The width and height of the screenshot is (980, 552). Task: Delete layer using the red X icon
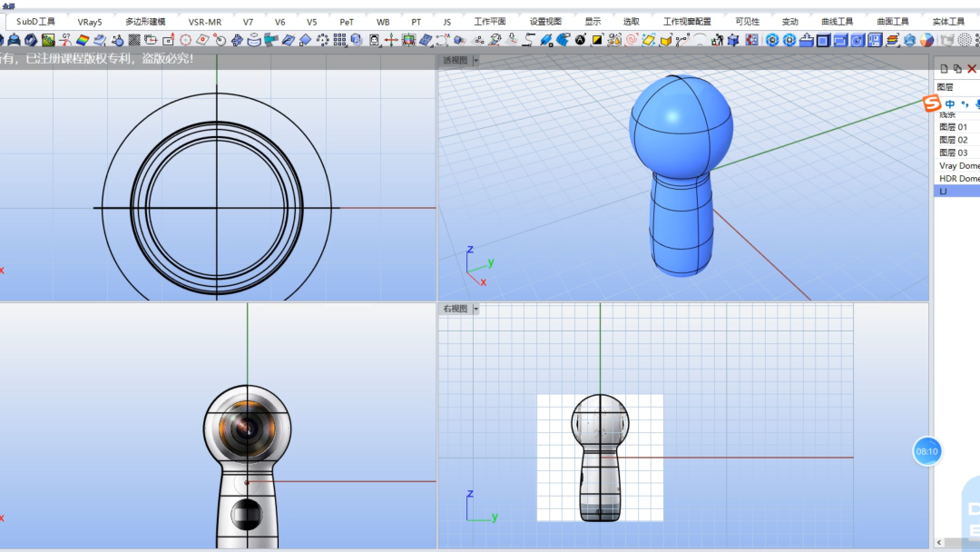coord(972,69)
